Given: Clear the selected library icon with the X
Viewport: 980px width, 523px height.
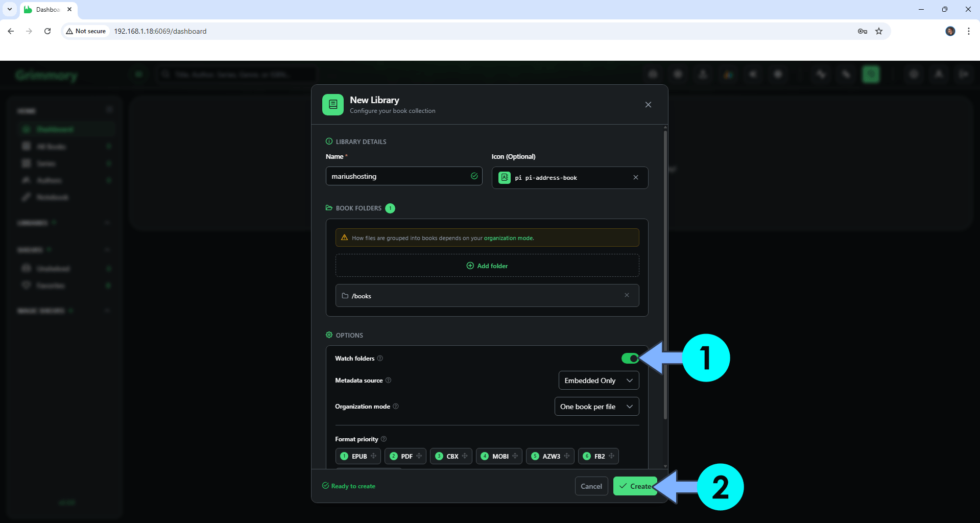Looking at the screenshot, I should (x=636, y=177).
